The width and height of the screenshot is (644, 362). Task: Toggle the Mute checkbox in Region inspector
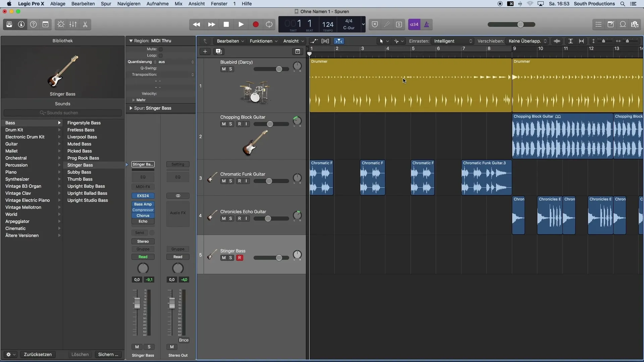[x=161, y=49]
